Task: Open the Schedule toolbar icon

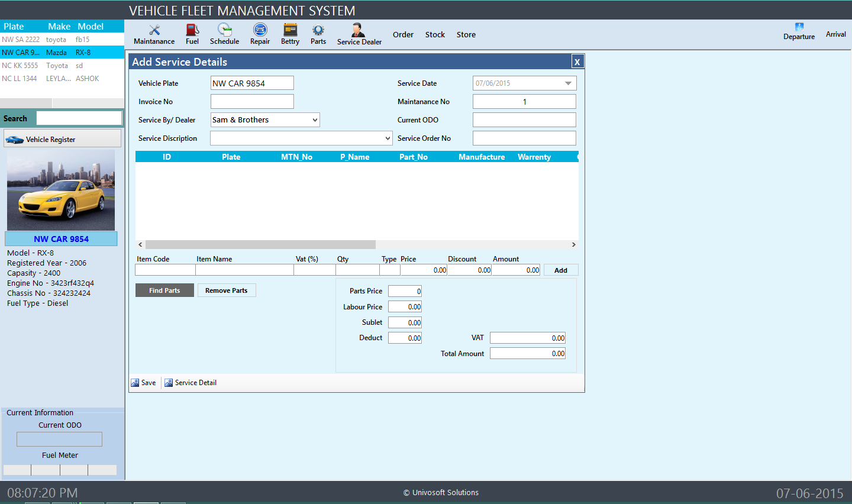Action: coord(224,30)
